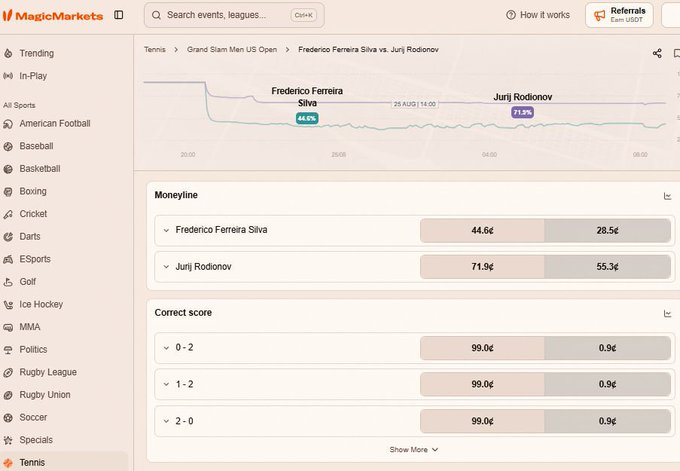Click the Rugby Union ball icon
The width and height of the screenshot is (680, 471).
pos(8,395)
